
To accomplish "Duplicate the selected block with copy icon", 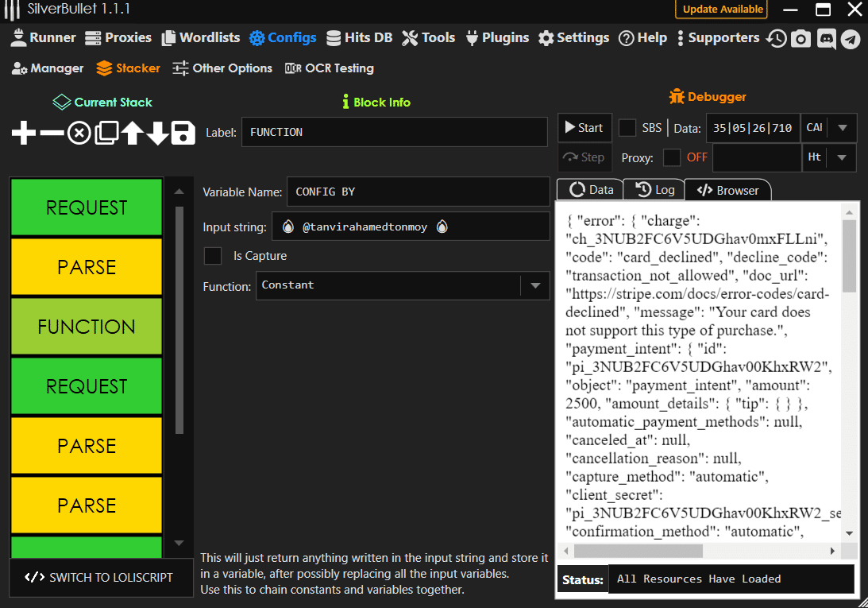I will point(106,134).
